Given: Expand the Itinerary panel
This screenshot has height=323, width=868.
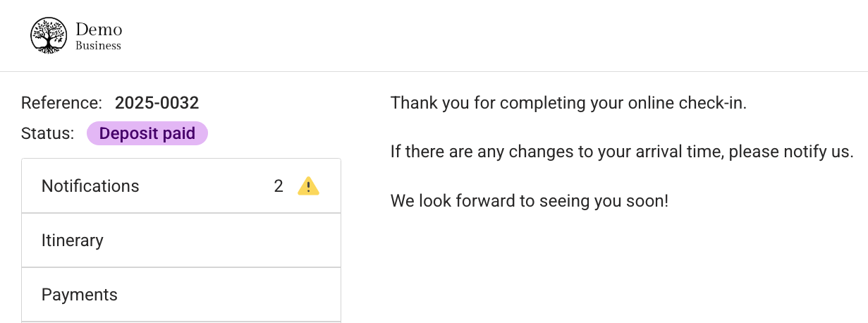Looking at the screenshot, I should tap(181, 240).
